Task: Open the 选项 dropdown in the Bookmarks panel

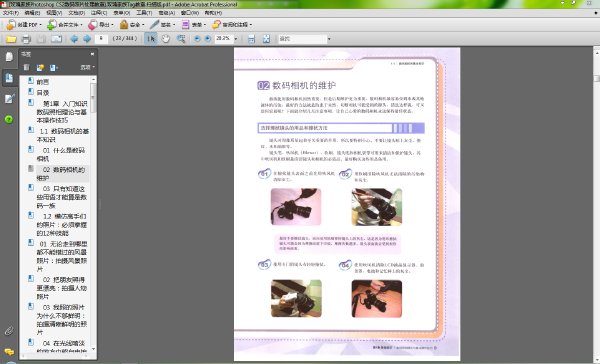Action: point(87,67)
